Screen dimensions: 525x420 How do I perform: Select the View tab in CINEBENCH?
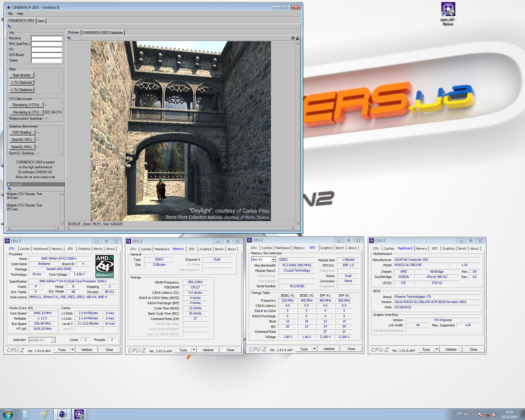pos(41,21)
